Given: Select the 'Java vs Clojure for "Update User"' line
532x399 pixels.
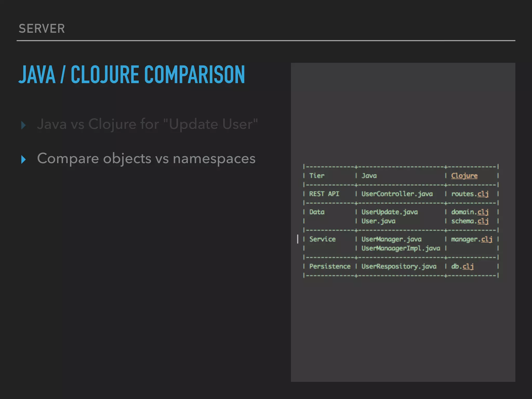Looking at the screenshot, I should coord(147,124).
